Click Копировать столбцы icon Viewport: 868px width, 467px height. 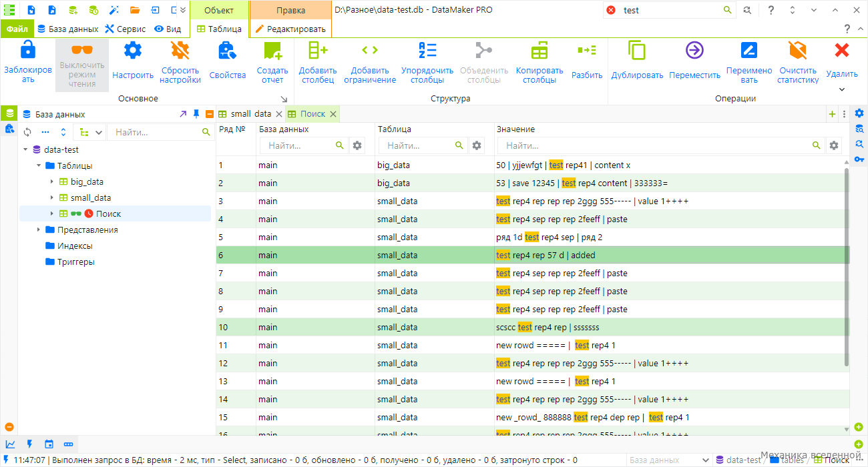tap(539, 51)
